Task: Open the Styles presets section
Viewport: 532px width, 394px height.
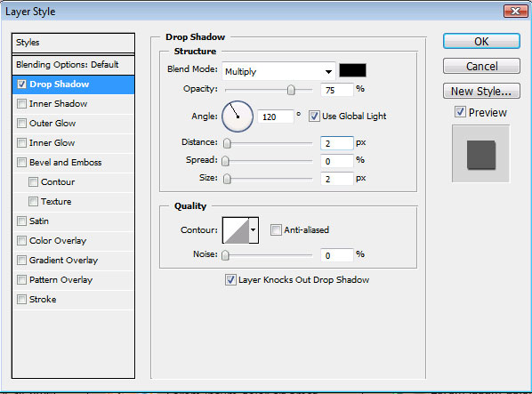Action: pos(73,43)
